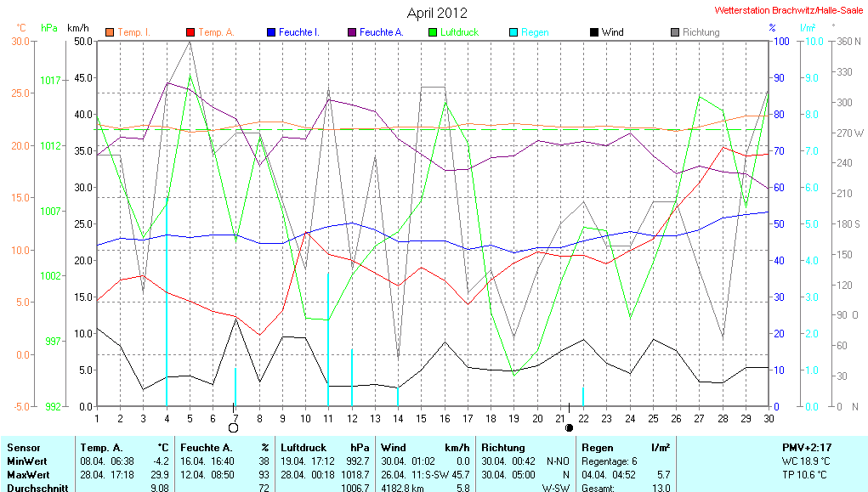Click the cyan Regen legend swatch
Screen dimensions: 868x492
coord(513,32)
